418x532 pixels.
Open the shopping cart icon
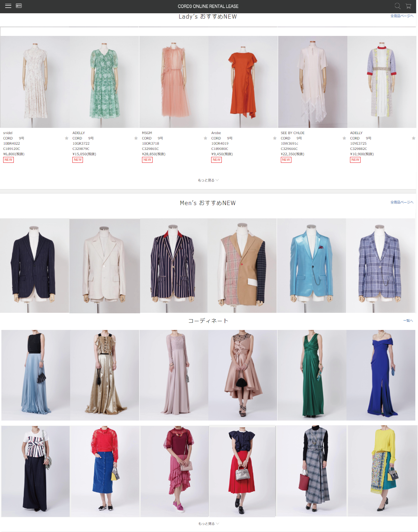[x=408, y=6]
